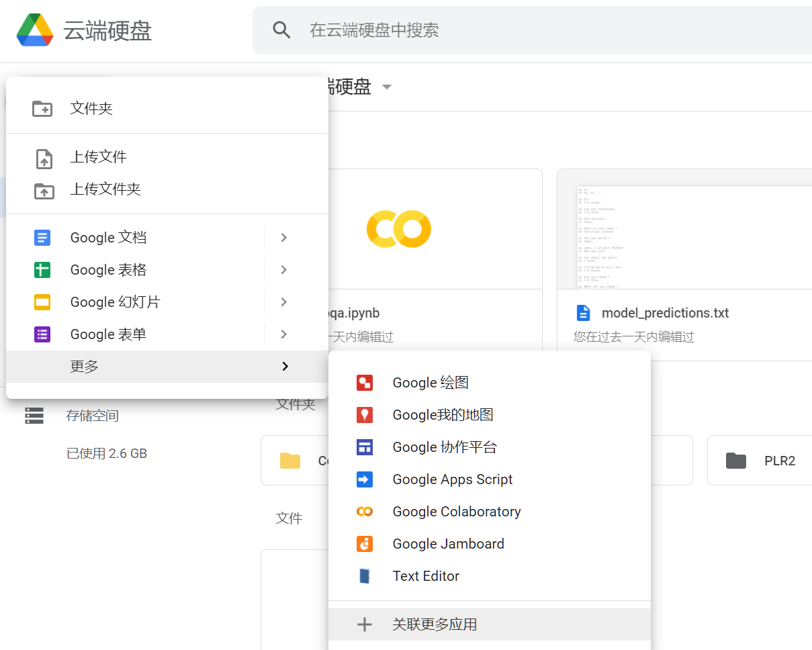Click the Google Sites icon
This screenshot has height=650, width=812.
pyautogui.click(x=365, y=447)
